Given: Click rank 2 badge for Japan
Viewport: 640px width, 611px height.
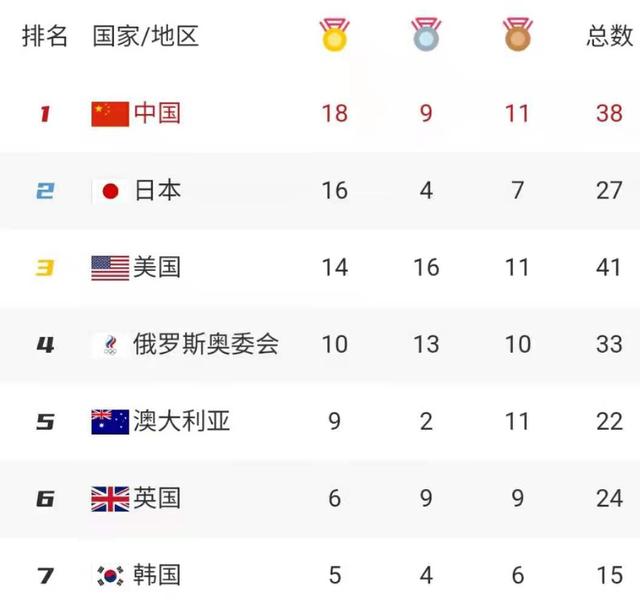Looking at the screenshot, I should (45, 191).
